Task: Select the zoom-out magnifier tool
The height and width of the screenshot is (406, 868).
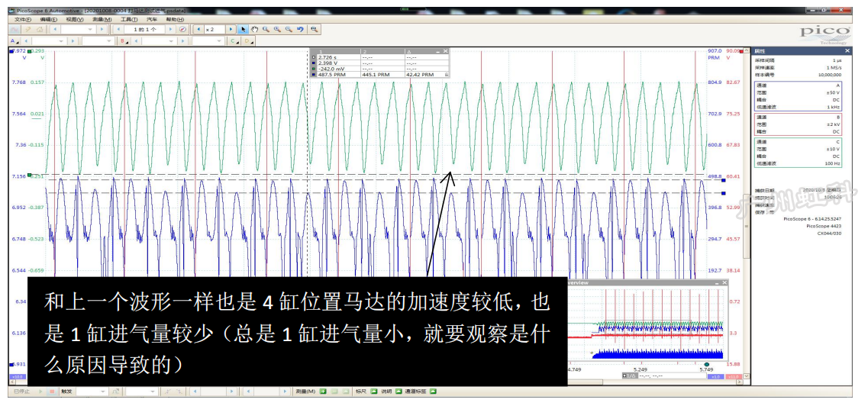Action: (x=289, y=29)
